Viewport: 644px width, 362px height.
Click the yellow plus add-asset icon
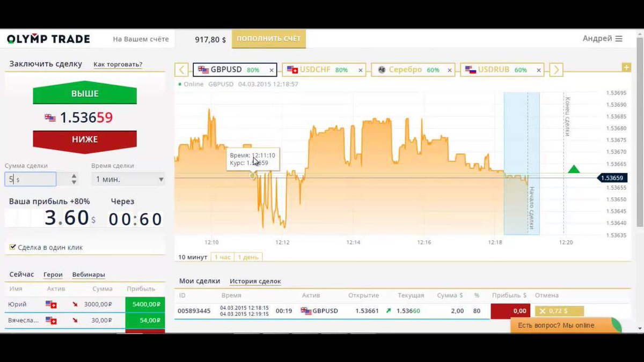pyautogui.click(x=626, y=67)
